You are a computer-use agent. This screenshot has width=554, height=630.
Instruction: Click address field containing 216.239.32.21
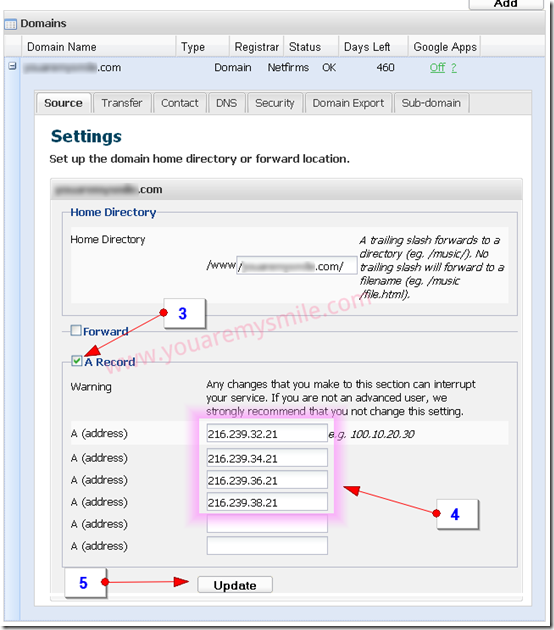[x=267, y=434]
